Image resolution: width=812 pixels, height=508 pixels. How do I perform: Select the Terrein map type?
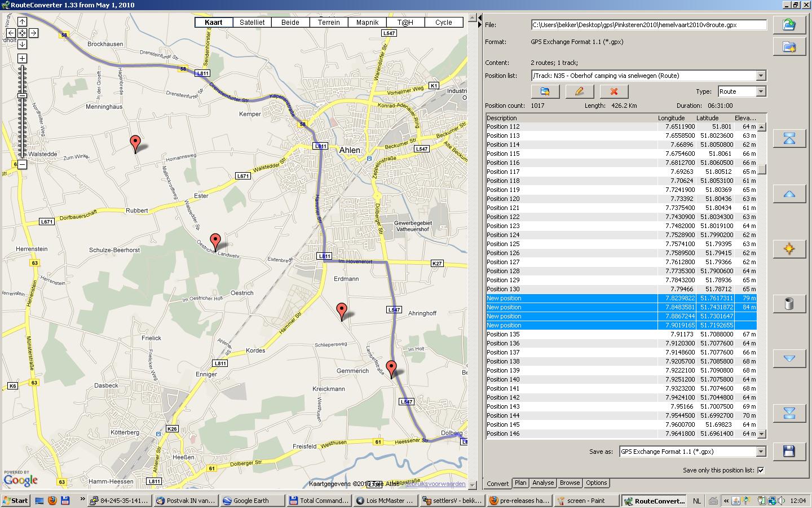pyautogui.click(x=329, y=23)
